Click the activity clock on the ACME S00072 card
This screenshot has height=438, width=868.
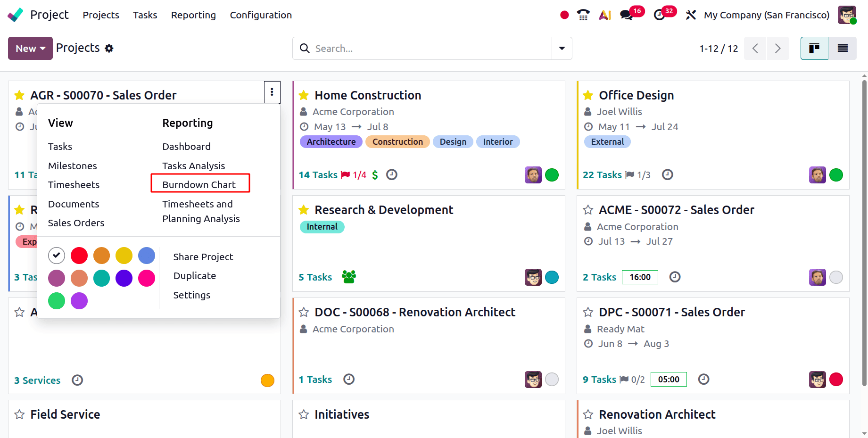coord(675,277)
